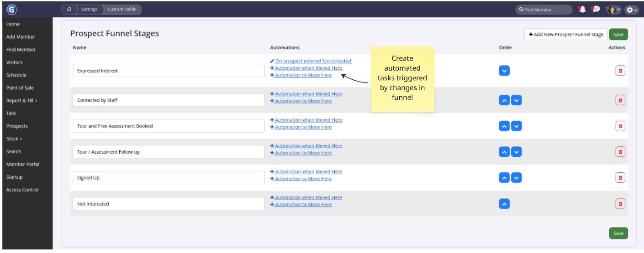
Task: Click the notifications bell icon
Action: pos(581,9)
